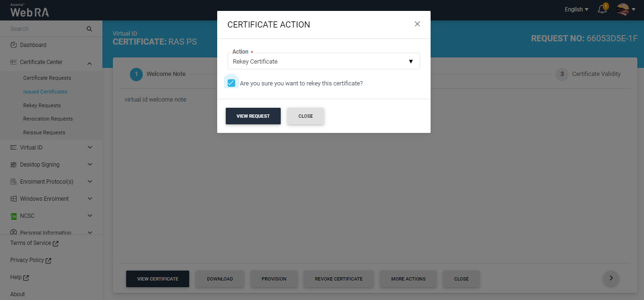Screen dimensions: 644x300
Task: Open Dashboard from the sidebar
Action: 33,45
